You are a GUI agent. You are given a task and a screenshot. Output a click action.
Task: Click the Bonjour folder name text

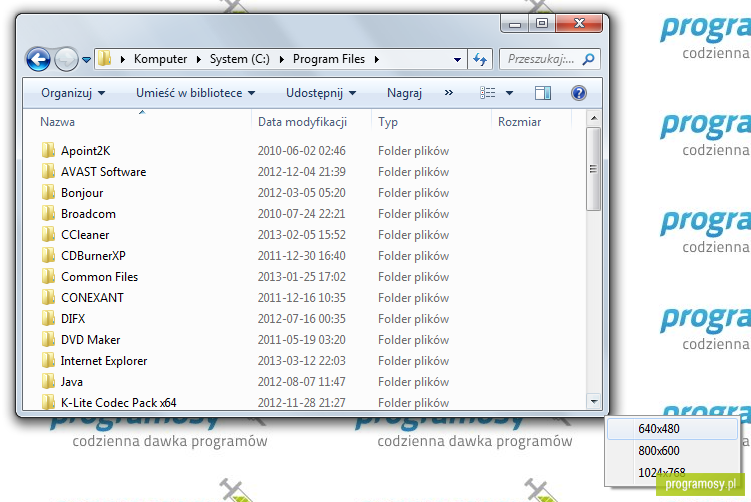[82, 193]
